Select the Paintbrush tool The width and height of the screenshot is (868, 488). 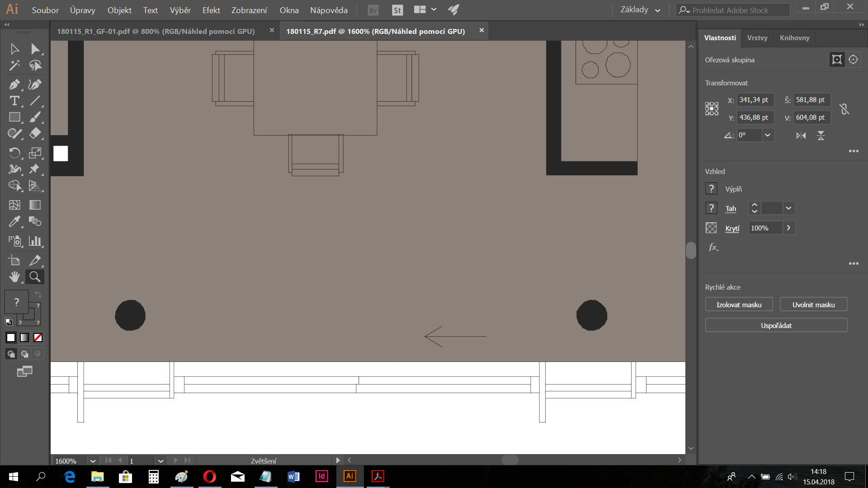click(x=35, y=117)
